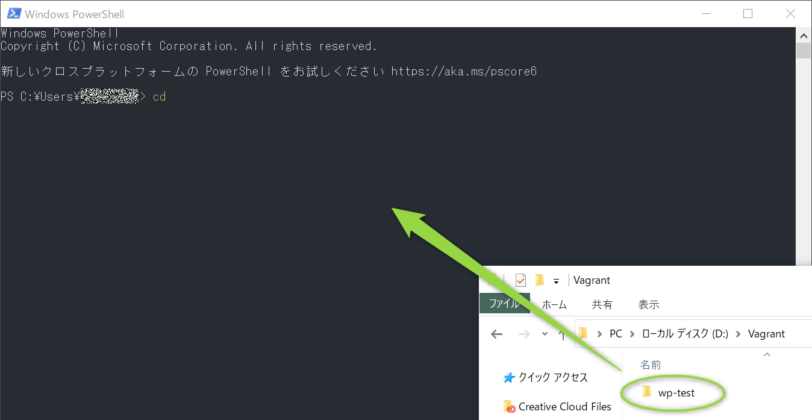Click ローカル ディスク (D:) in the address path
The height and width of the screenshot is (420, 812).
pyautogui.click(x=682, y=334)
